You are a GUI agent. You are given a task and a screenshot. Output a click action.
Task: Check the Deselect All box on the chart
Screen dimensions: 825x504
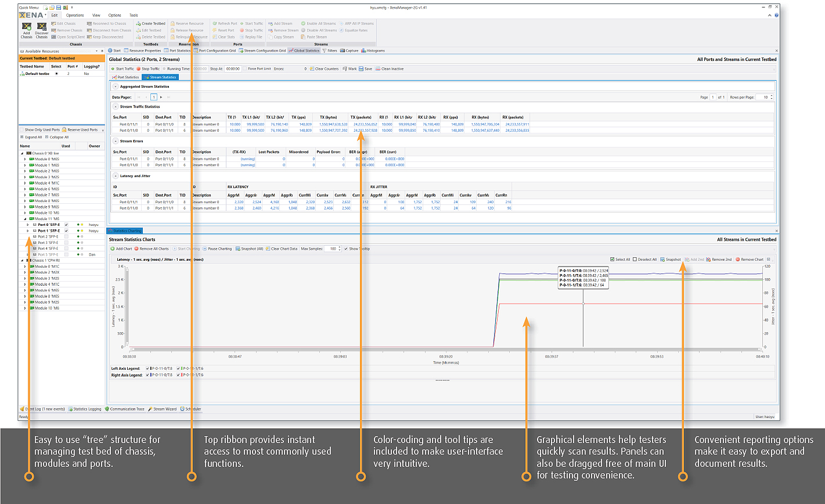(635, 260)
